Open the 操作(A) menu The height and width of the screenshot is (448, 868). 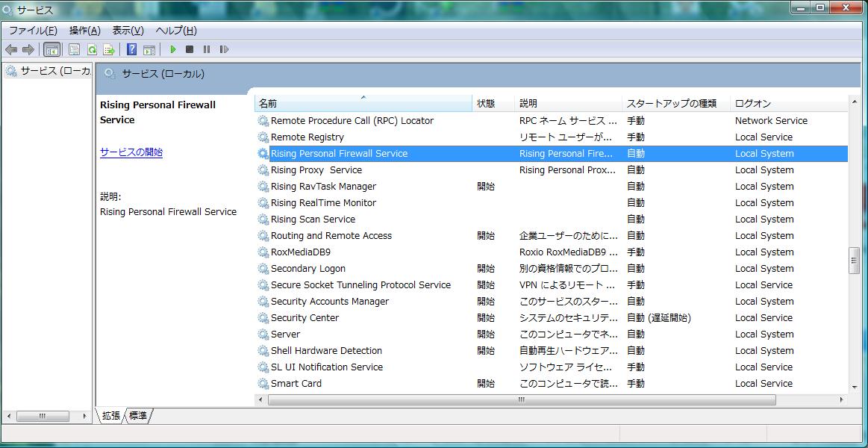coord(84,31)
